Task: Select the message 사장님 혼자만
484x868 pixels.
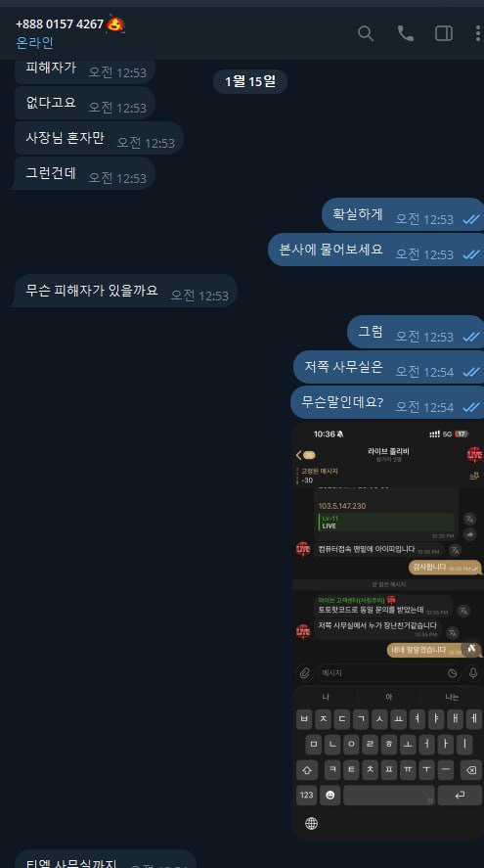Action: coord(100,138)
